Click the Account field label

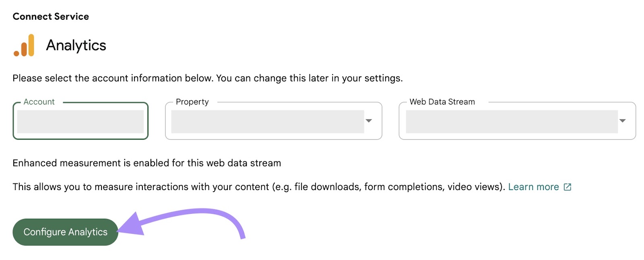[39, 102]
